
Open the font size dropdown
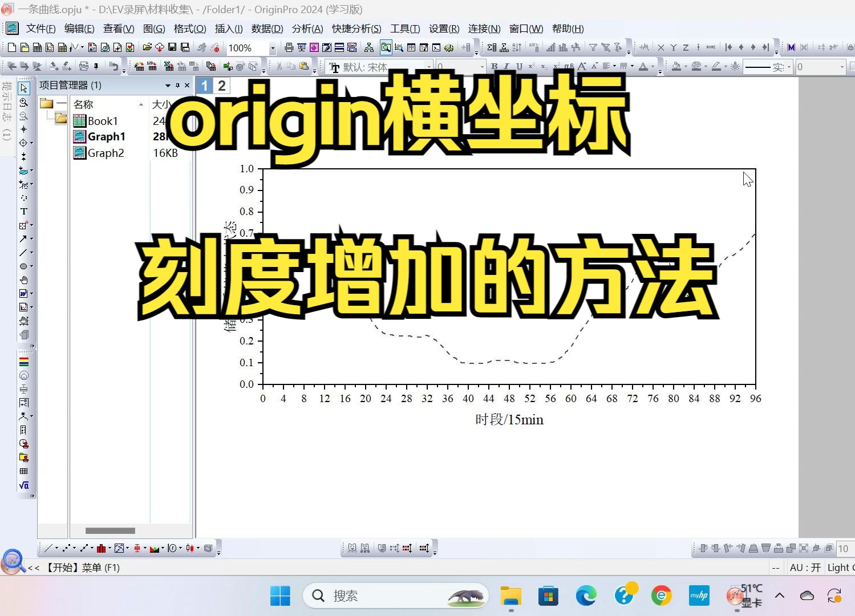click(482, 67)
